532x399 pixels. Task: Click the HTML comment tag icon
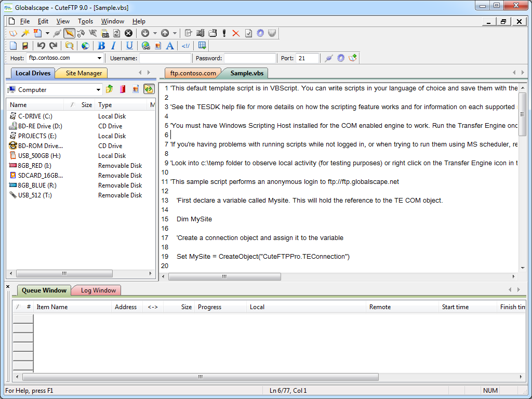[x=185, y=46]
